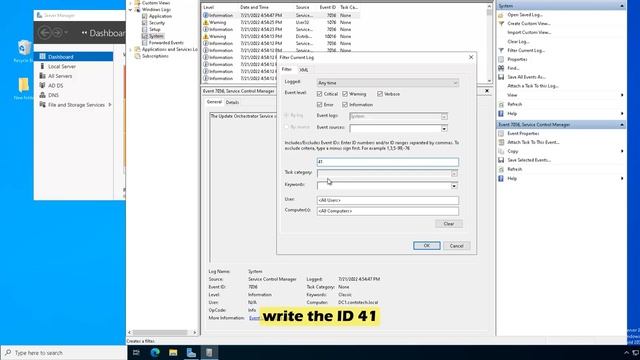This screenshot has height=360, width=640.
Task: Collapse Event 7036 actions section
Action: coord(622,124)
